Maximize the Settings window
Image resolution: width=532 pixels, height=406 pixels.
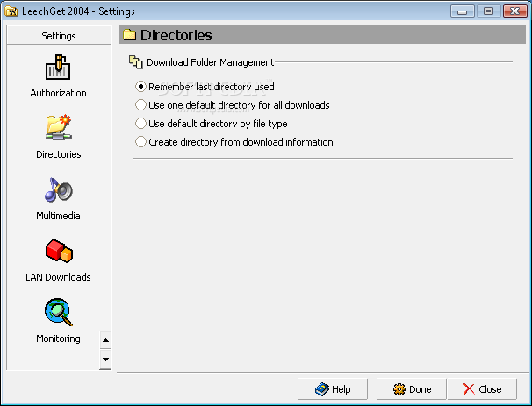[x=489, y=11]
